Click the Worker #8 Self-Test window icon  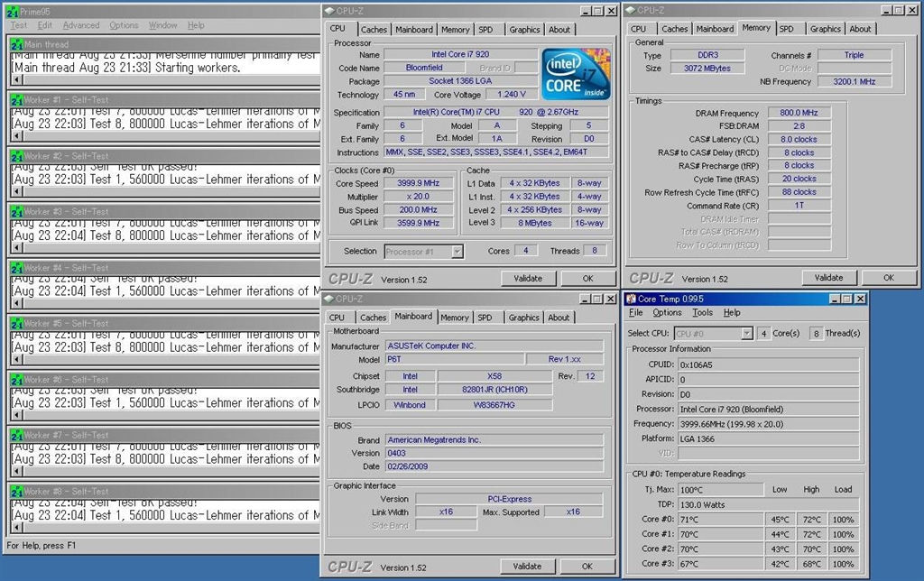click(16, 492)
